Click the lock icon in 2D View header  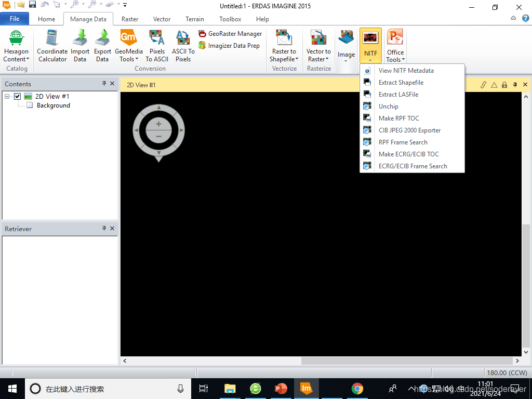coord(504,85)
